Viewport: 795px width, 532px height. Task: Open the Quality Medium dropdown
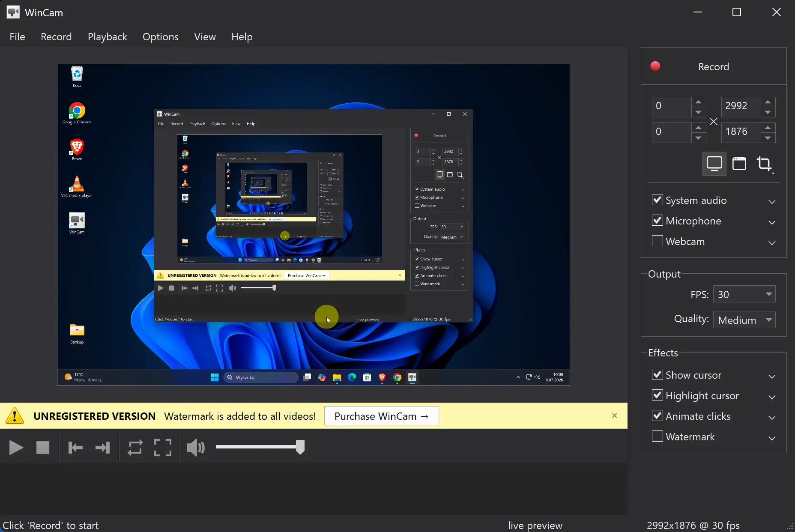coord(744,320)
